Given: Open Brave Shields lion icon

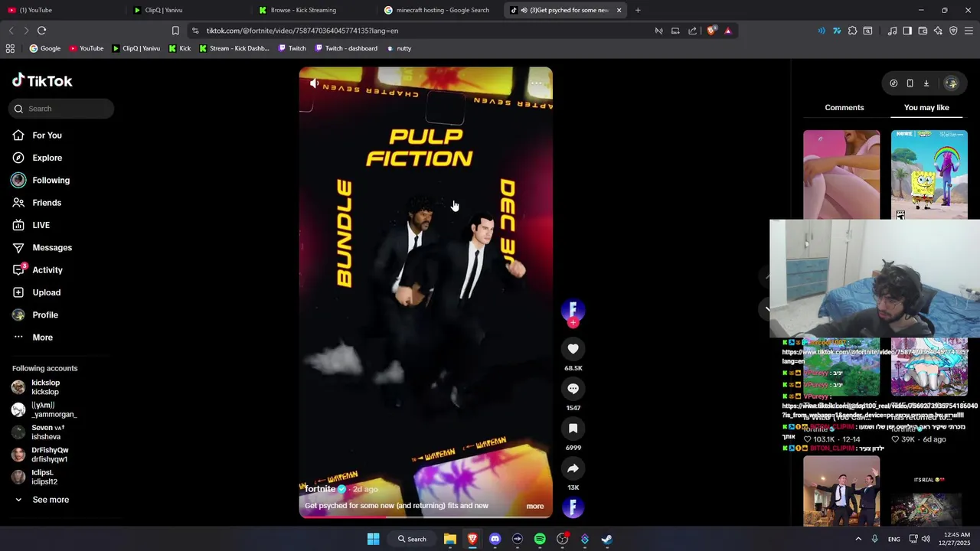Looking at the screenshot, I should tap(711, 31).
